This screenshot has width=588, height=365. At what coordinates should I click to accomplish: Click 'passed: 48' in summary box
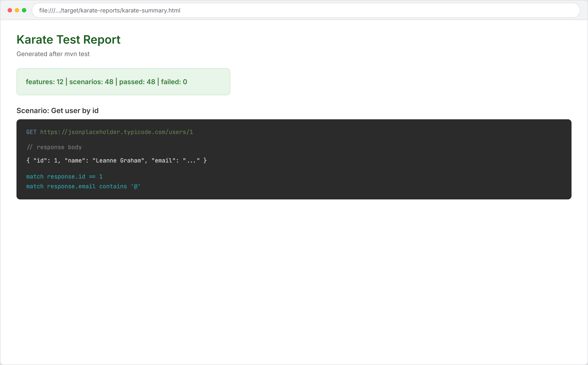pyautogui.click(x=137, y=82)
